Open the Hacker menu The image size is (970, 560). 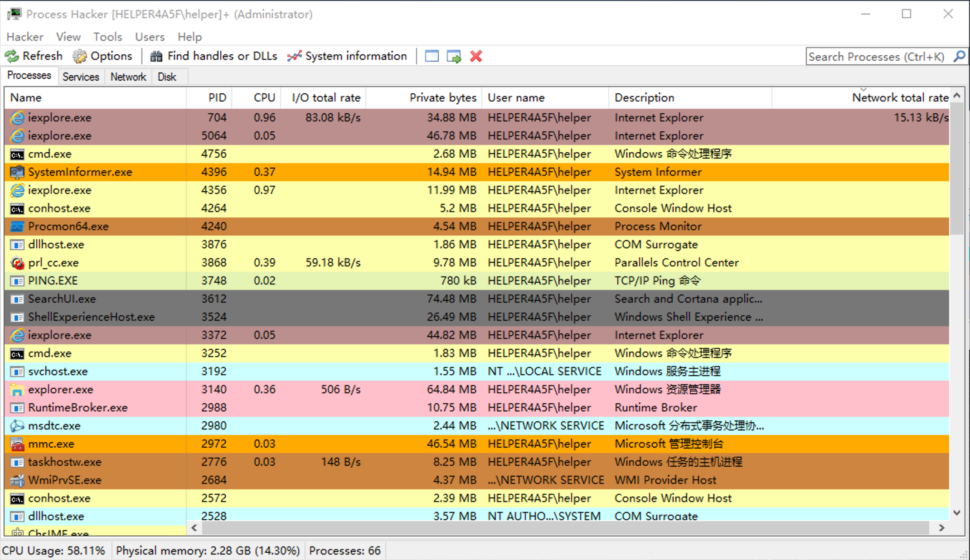click(x=25, y=37)
